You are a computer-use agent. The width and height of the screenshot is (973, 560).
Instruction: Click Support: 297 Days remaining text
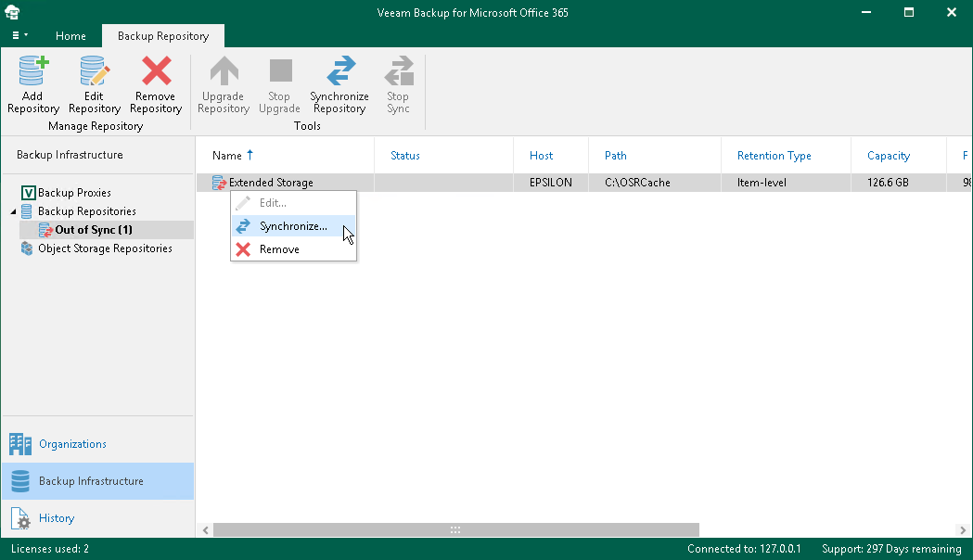(891, 549)
